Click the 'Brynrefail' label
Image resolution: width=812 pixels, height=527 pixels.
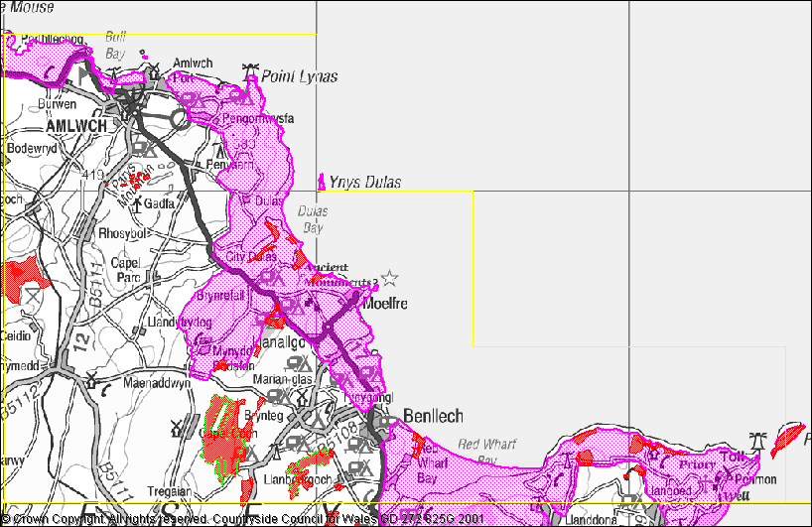tap(220, 296)
